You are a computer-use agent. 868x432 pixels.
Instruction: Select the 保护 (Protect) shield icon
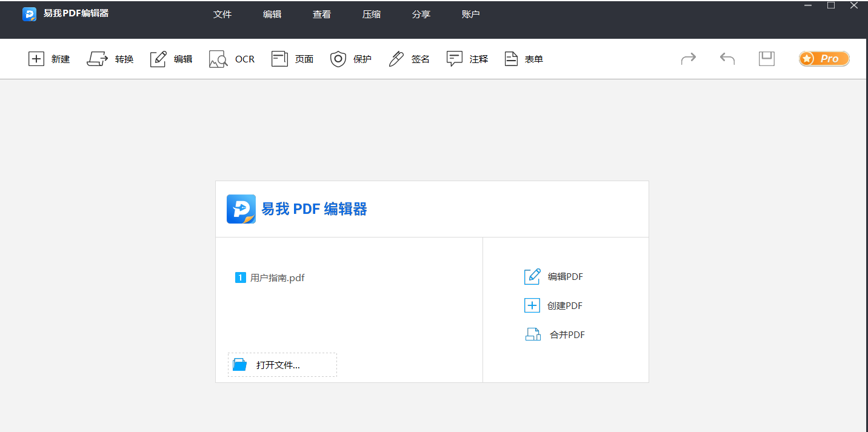coord(338,59)
